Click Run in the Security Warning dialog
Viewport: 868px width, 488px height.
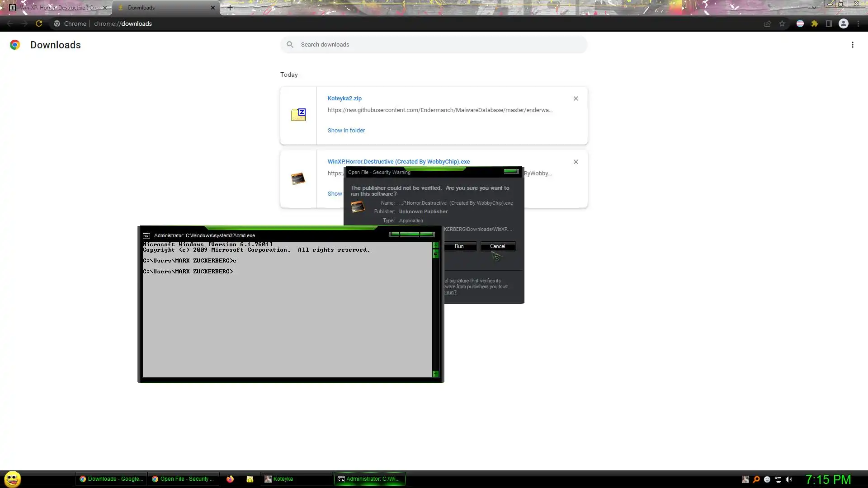pyautogui.click(x=459, y=246)
